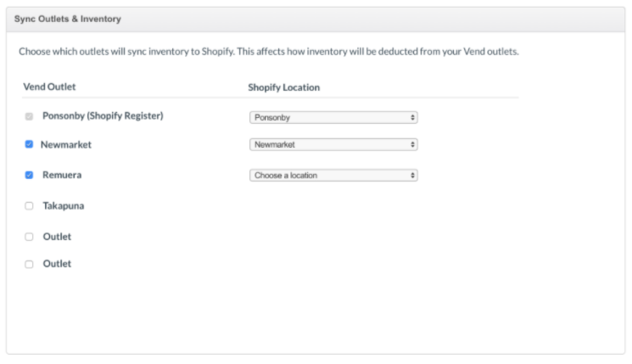632x364 pixels.
Task: Open the Ponsonby Shopify location dropdown
Action: click(x=333, y=118)
